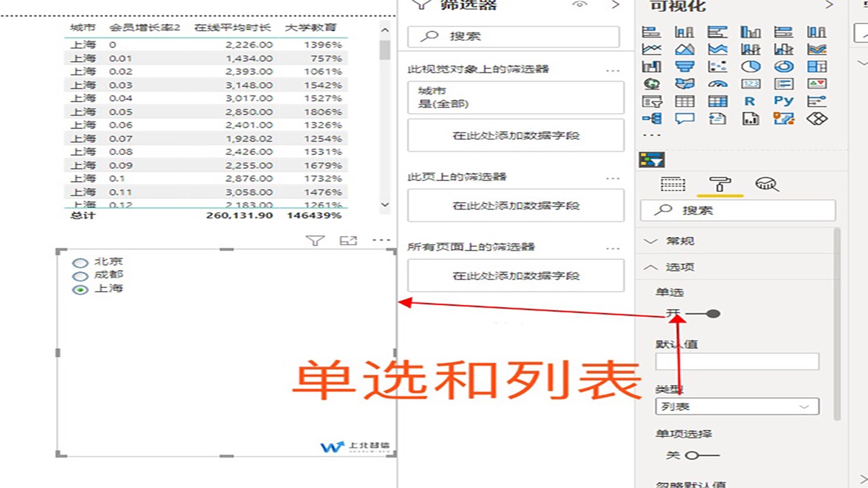Screen dimensions: 868x488
Task: Select the card (123) visual
Action: click(x=750, y=83)
